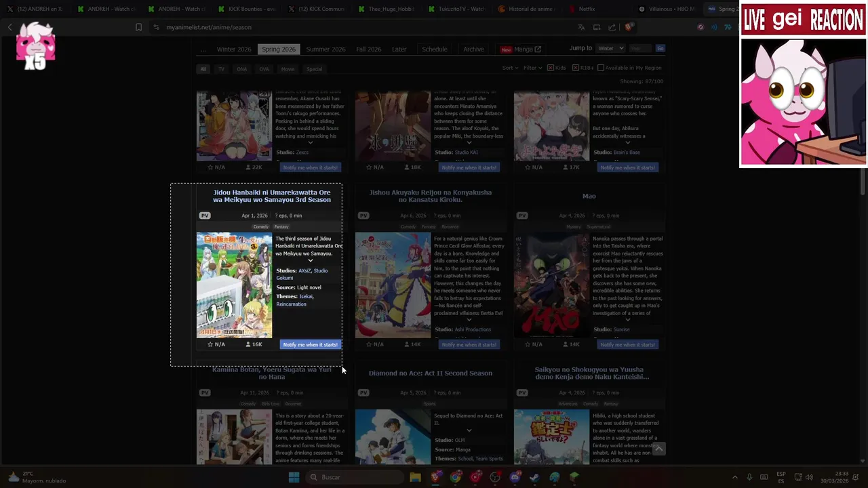Click the star score N/A on Jidou Hanbaiki card
The height and width of the screenshot is (488, 868).
click(x=216, y=344)
